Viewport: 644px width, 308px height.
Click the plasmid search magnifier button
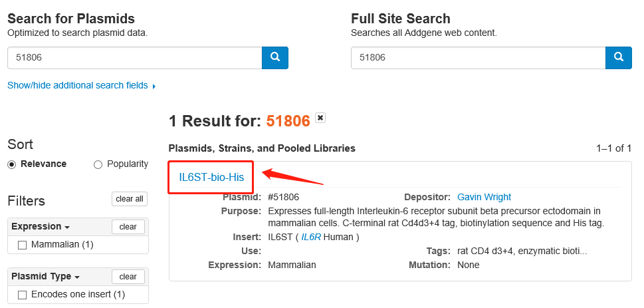pos(275,58)
